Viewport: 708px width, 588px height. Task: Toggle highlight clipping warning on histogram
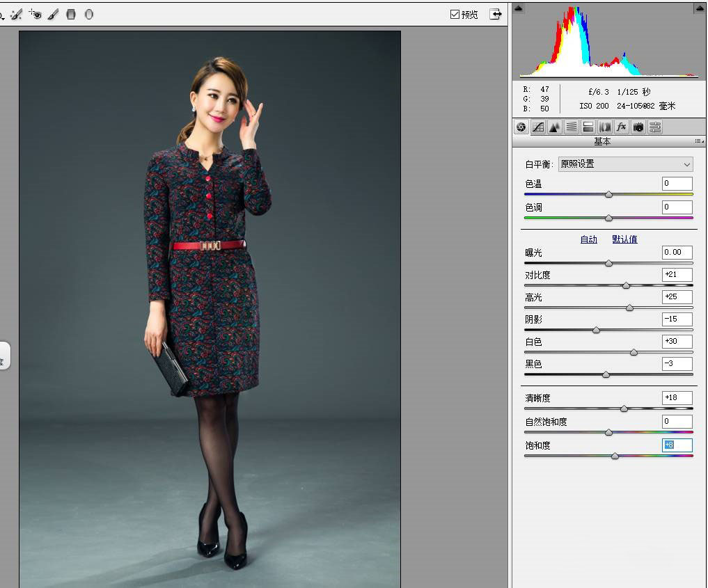(x=699, y=8)
